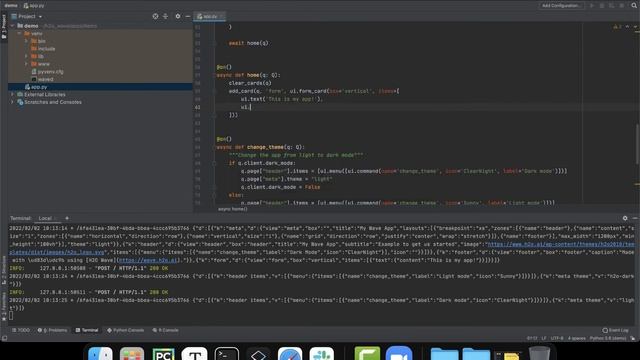Expand External Libraries node
The height and width of the screenshot is (360, 640).
(x=13, y=94)
